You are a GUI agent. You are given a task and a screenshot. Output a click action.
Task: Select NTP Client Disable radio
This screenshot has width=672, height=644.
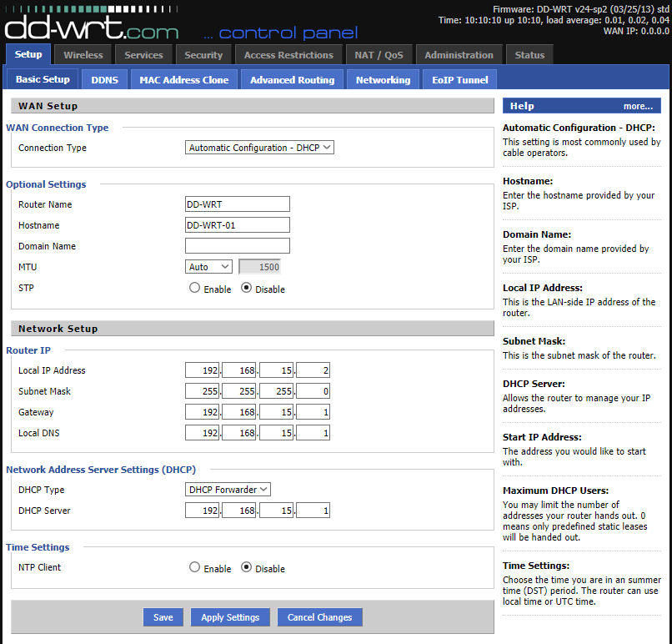click(247, 567)
